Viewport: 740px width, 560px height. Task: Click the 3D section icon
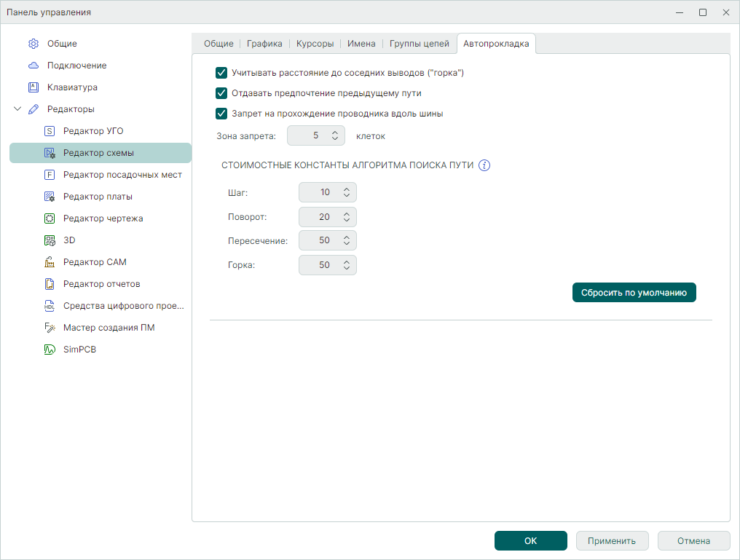(x=50, y=240)
